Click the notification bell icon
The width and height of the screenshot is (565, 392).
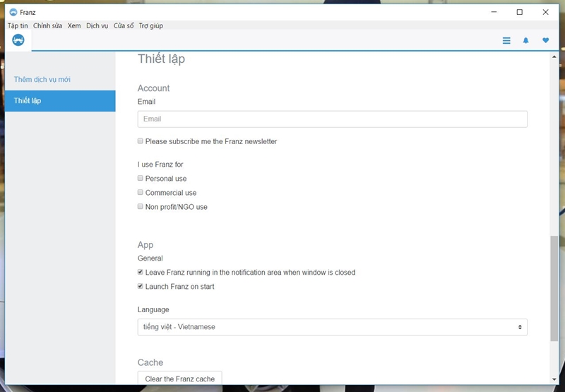pos(525,40)
